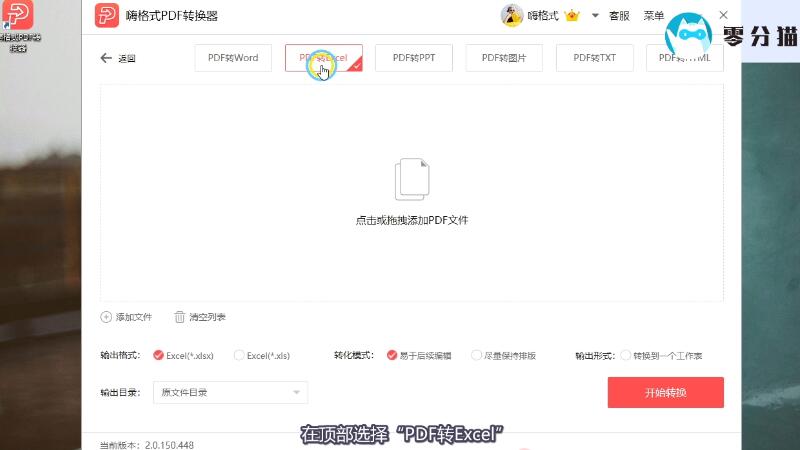Click the 点击或拖拽添加PDF文件 text
Viewport: 800px width, 450px height.
(412, 220)
